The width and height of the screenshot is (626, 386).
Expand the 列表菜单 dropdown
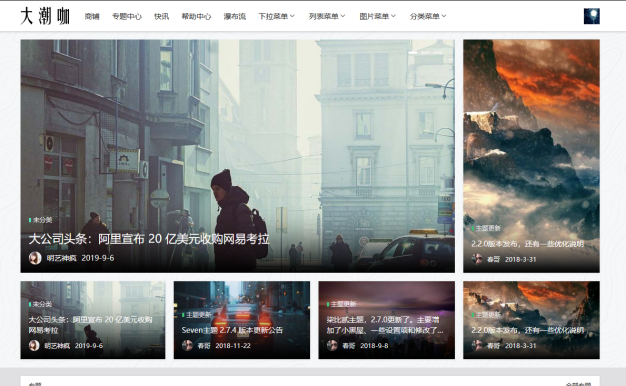click(327, 16)
